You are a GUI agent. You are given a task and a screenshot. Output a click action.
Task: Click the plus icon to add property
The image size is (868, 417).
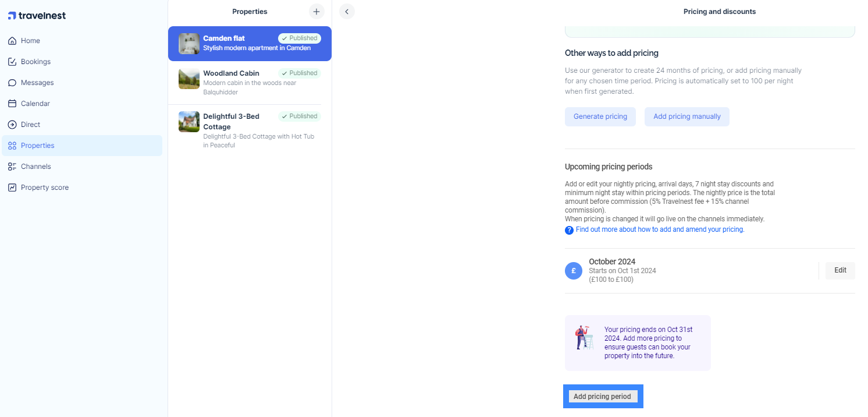(316, 12)
